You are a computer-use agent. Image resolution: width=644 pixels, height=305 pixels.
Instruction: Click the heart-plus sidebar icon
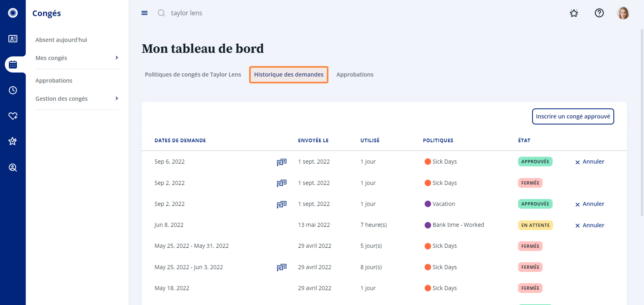point(13,116)
